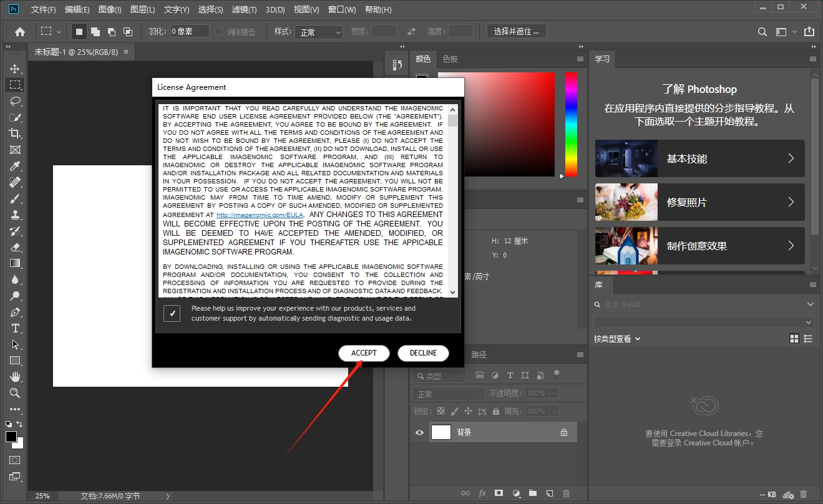Select the Horizontal Type tool
This screenshot has height=504, width=823.
[x=15, y=328]
